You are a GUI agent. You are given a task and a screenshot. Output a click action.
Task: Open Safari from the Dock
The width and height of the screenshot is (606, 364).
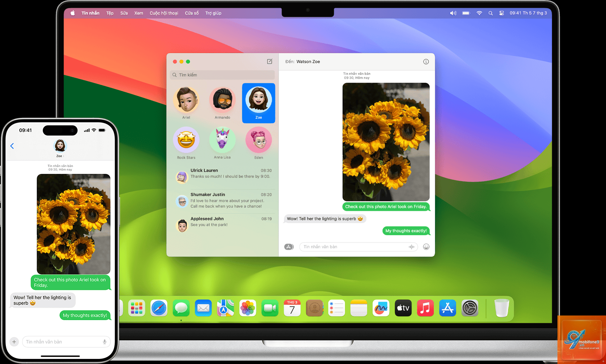coord(159,309)
